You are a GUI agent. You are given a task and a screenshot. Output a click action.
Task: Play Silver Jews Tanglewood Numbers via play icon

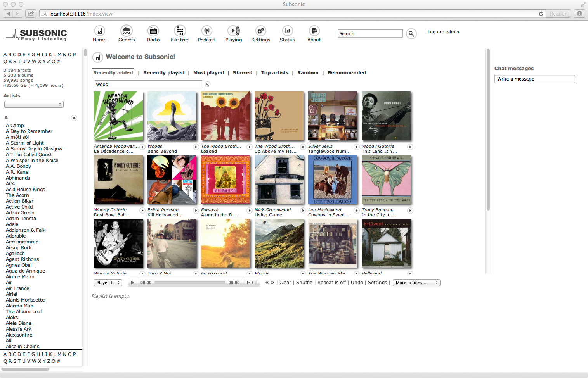tap(357, 147)
